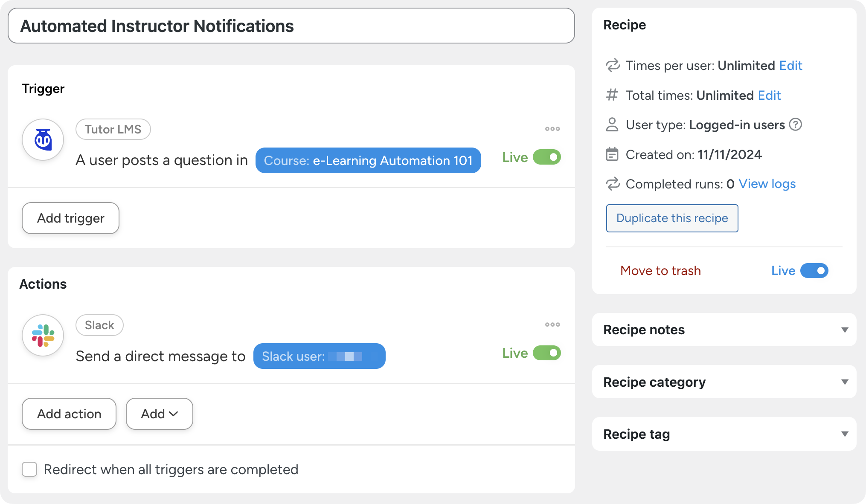This screenshot has width=866, height=504.
Task: Open the trigger's three-dot options menu
Action: [x=552, y=129]
